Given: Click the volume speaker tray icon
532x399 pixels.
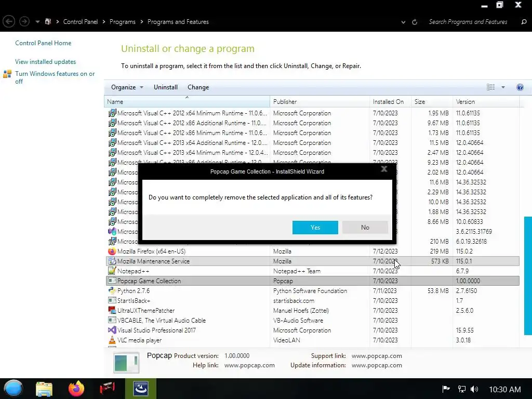Looking at the screenshot, I should click(474, 389).
